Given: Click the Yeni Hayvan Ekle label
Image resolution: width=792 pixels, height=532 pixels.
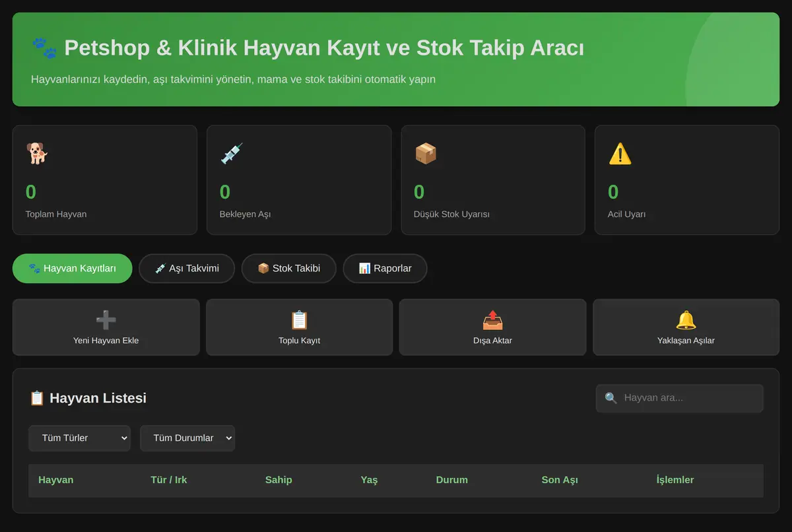Looking at the screenshot, I should point(106,341).
